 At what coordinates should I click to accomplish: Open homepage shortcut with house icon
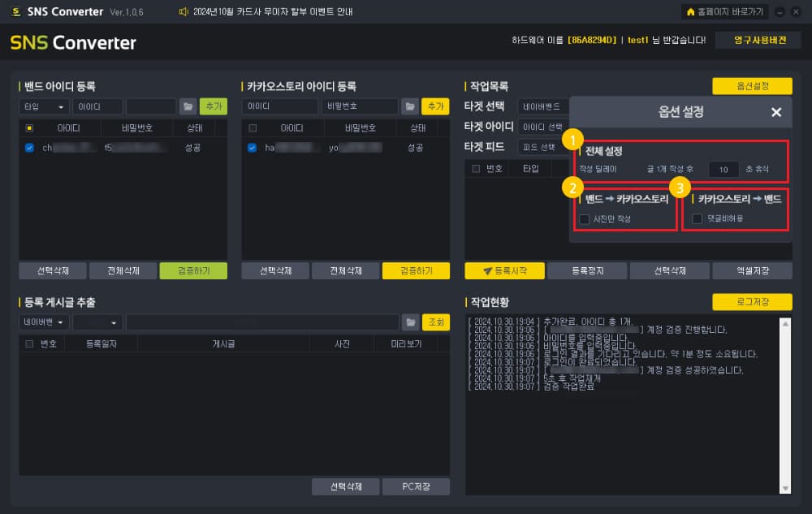(x=724, y=11)
